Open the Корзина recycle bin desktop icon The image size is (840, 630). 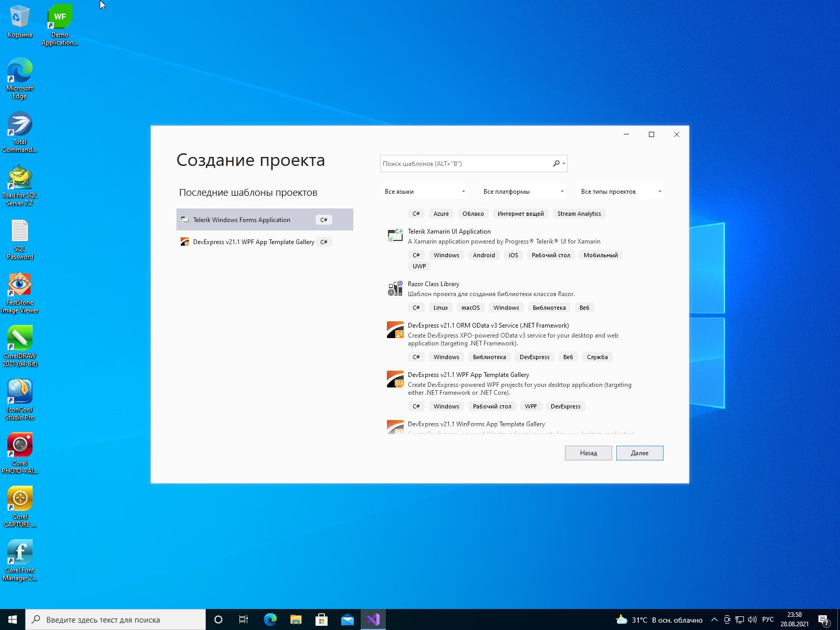[20, 21]
